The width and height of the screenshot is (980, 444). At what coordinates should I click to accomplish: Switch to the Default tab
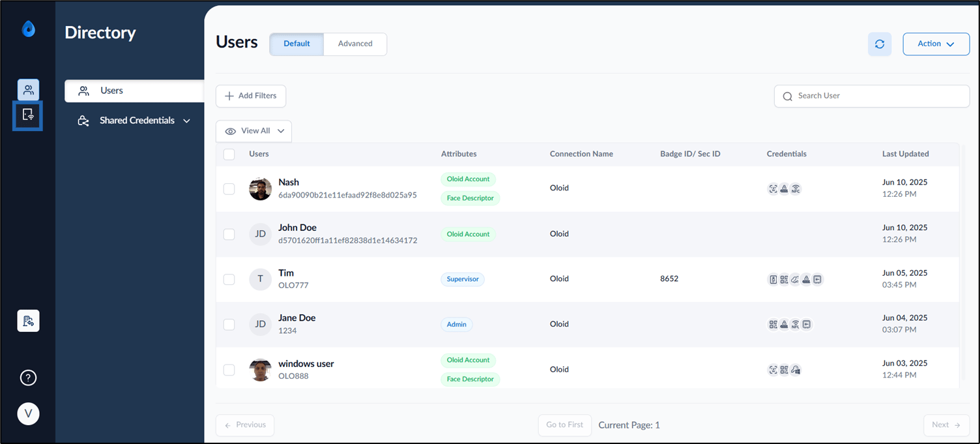click(x=296, y=44)
